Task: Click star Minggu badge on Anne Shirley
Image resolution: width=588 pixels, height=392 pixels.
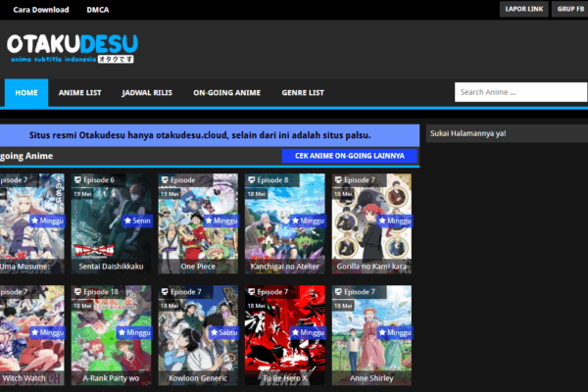Action: point(395,332)
